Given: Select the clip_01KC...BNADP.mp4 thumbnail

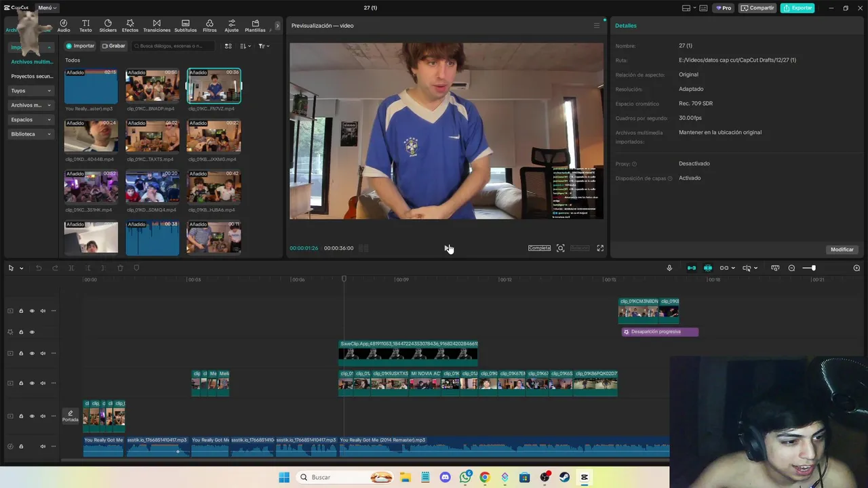Looking at the screenshot, I should (x=153, y=86).
